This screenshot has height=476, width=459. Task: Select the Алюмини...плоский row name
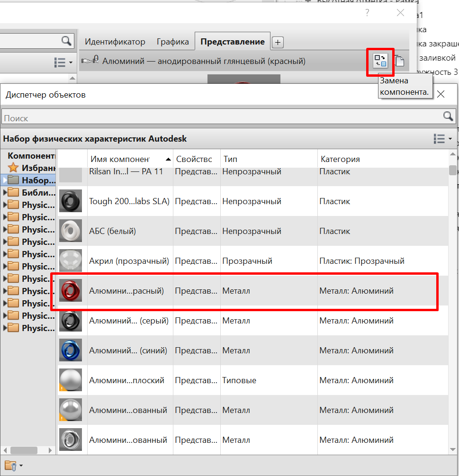coord(126,380)
